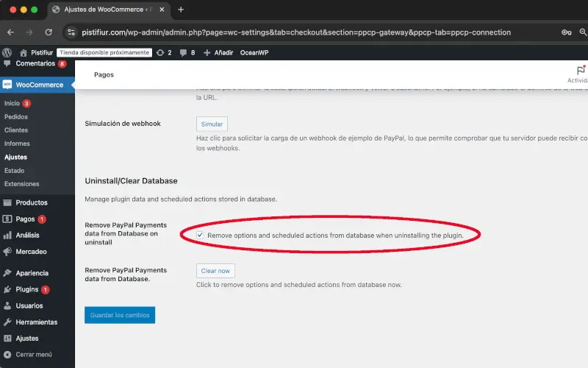Open Estado submenu item

coord(14,171)
